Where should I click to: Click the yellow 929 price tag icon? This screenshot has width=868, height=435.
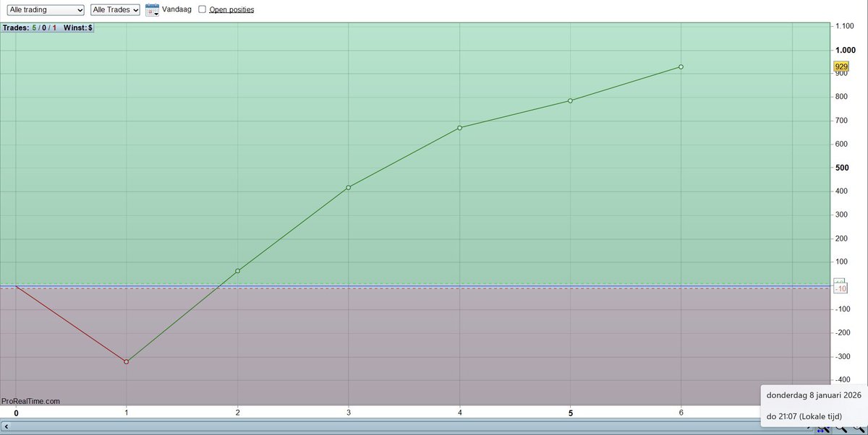(840, 66)
